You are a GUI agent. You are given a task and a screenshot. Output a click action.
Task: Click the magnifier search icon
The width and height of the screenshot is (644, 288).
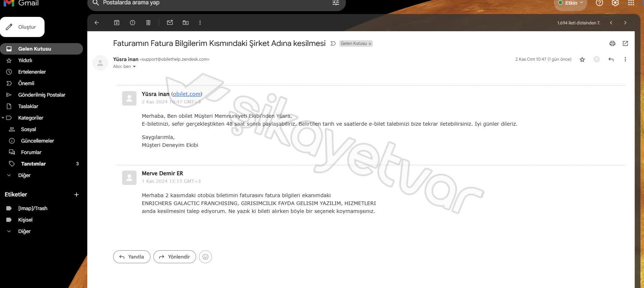point(96,3)
